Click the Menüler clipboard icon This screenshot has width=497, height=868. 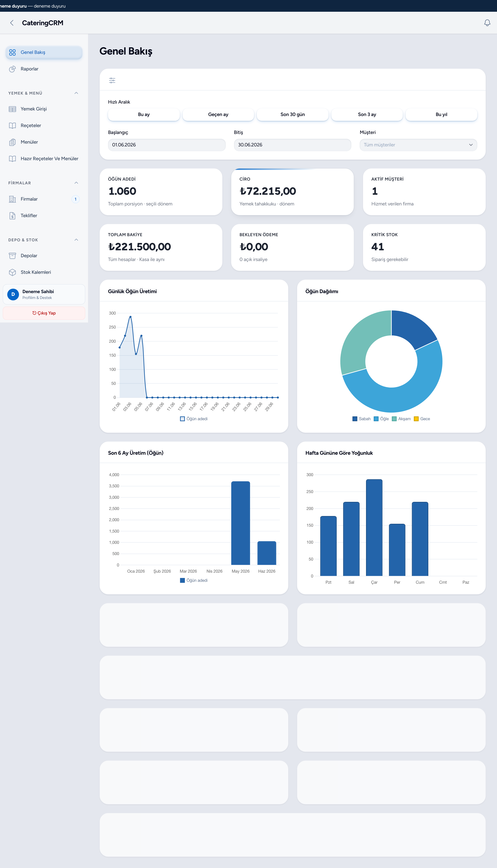12,142
